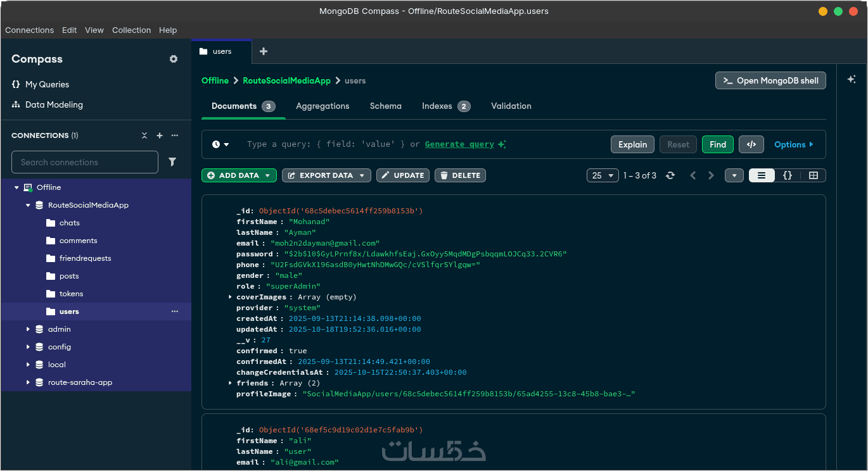Screen dimensions: 868x471
Task: Expand the route-saraha-app database
Action: coord(28,382)
